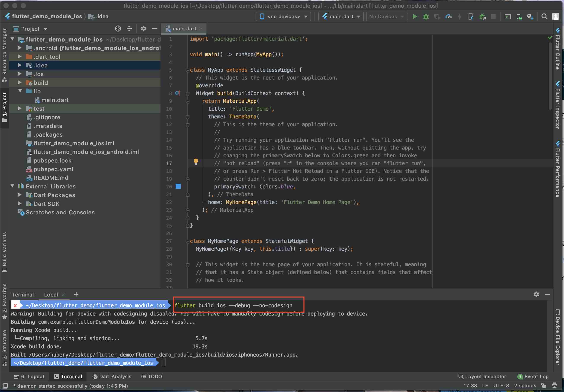Open AVD Manager from the toolbar
This screenshot has width=564, height=392.
coord(519,16)
